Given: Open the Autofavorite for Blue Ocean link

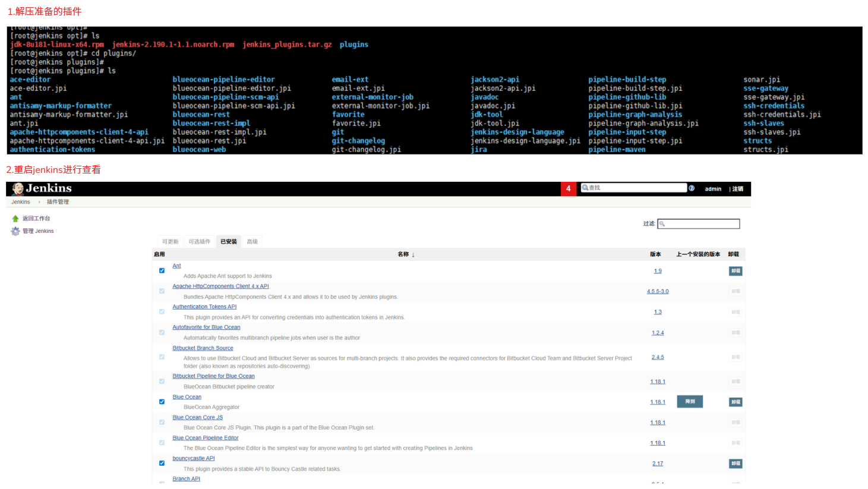Looking at the screenshot, I should pyautogui.click(x=206, y=327).
